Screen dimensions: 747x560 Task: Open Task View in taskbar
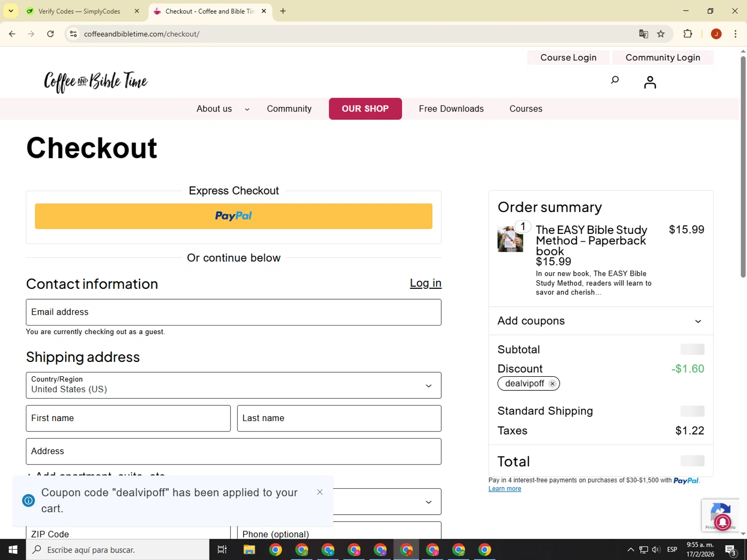tap(222, 550)
